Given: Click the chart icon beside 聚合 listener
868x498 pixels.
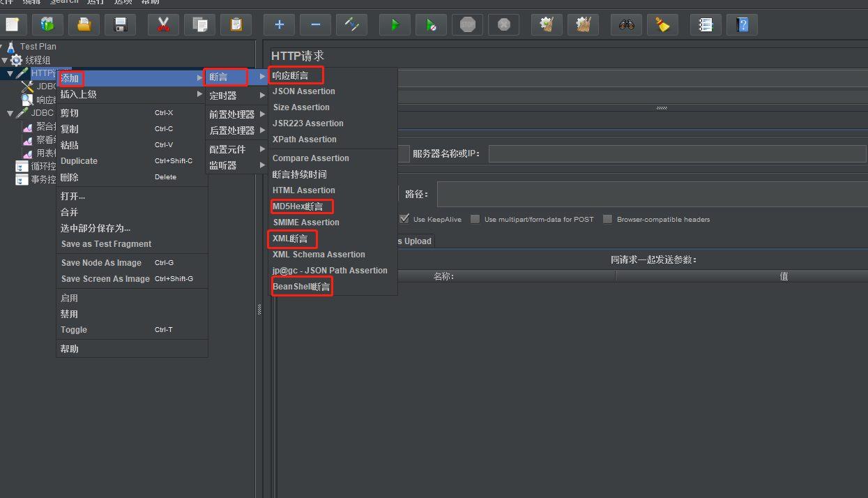Looking at the screenshot, I should click(28, 127).
